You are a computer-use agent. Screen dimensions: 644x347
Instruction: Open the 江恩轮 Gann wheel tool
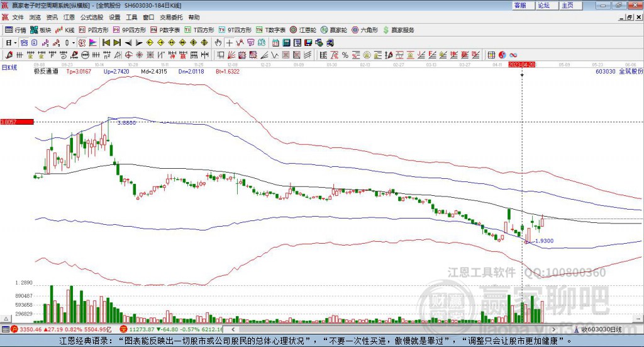pyautogui.click(x=303, y=30)
